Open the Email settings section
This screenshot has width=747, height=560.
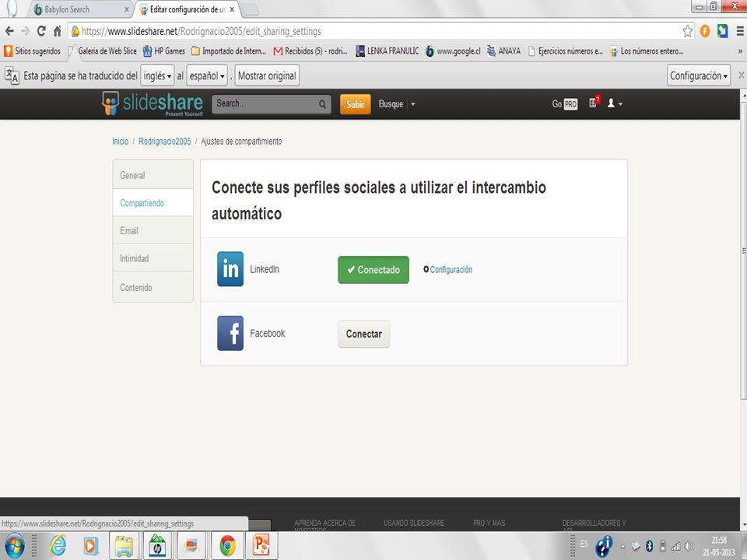(153, 230)
